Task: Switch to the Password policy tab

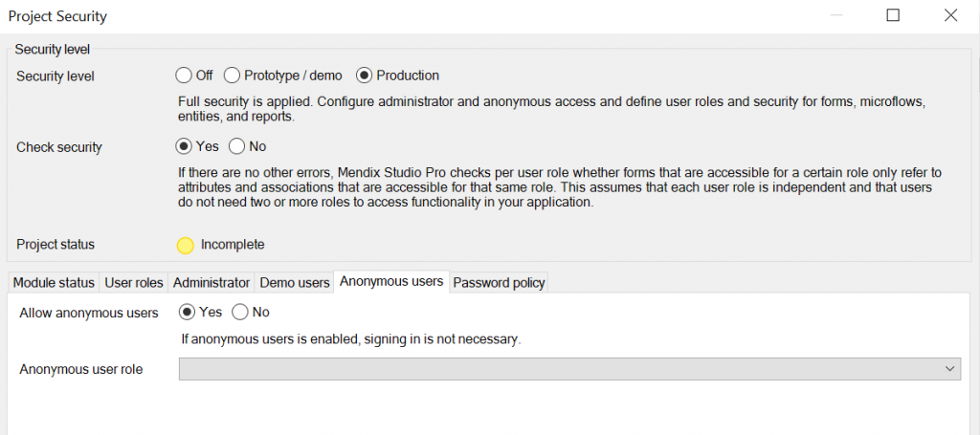Action: [499, 282]
